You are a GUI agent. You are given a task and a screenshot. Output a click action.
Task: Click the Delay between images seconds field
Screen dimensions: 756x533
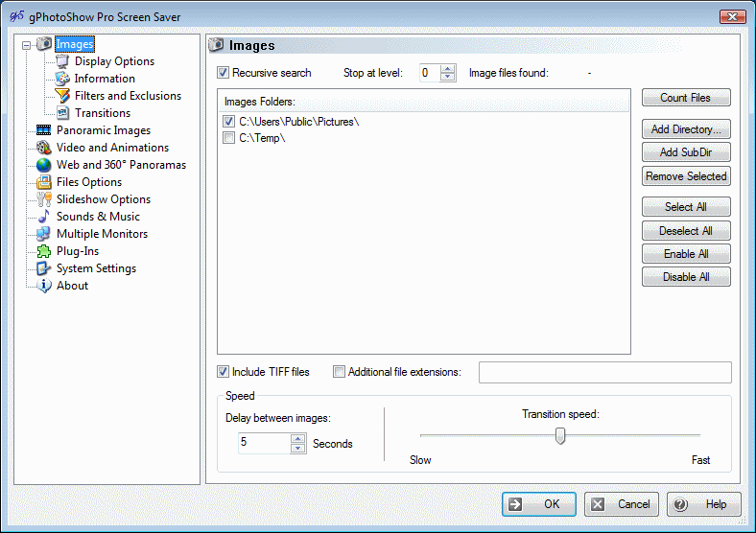(x=264, y=443)
